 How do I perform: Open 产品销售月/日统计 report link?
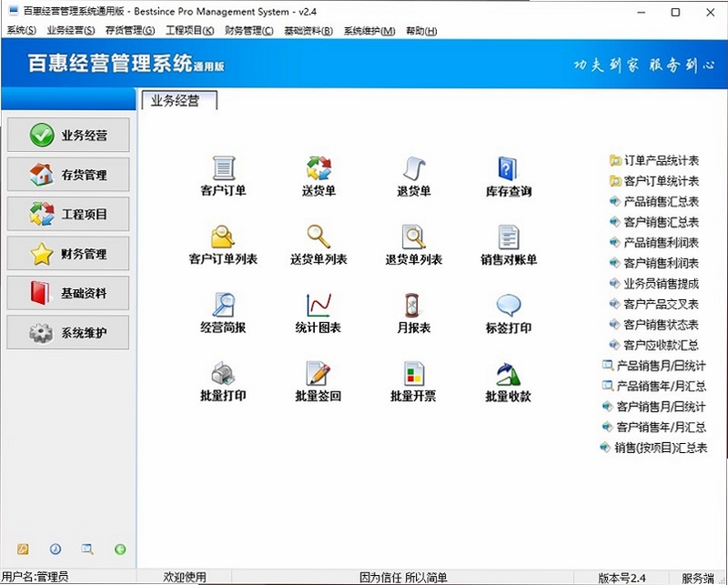click(x=654, y=366)
